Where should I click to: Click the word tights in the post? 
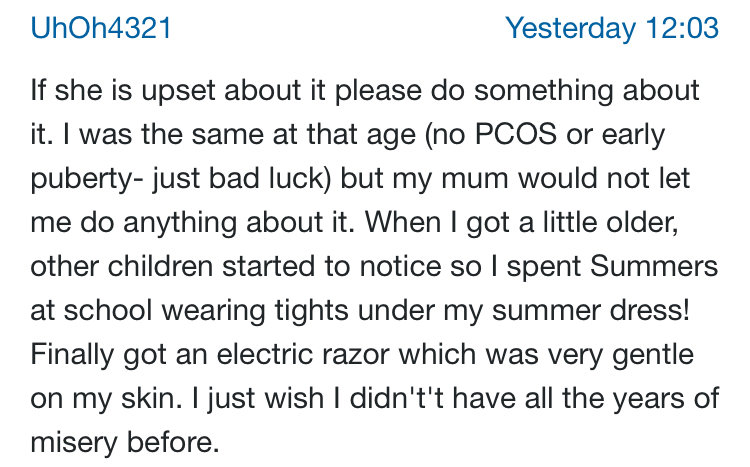point(311,311)
